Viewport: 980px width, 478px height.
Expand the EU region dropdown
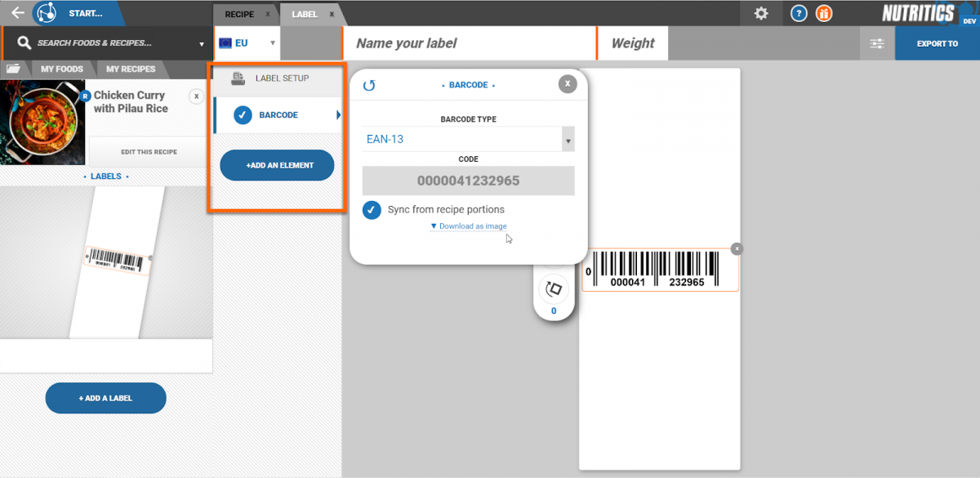point(272,43)
